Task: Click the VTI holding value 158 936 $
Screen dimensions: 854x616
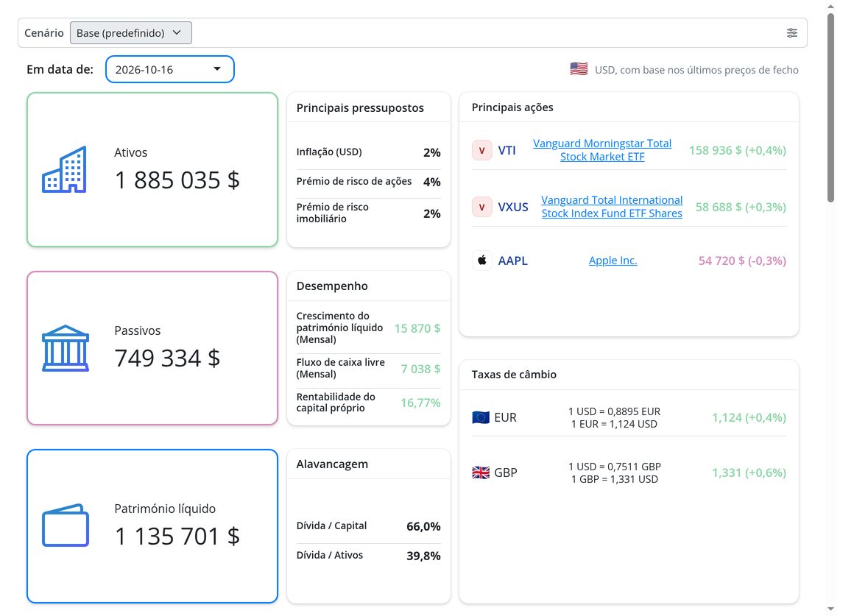Action: (738, 150)
